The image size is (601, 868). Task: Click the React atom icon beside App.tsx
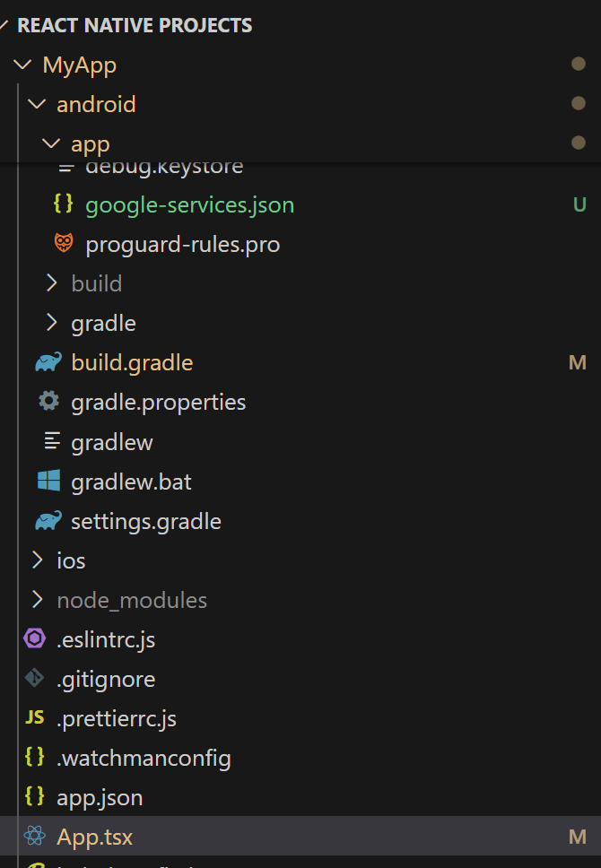[35, 837]
